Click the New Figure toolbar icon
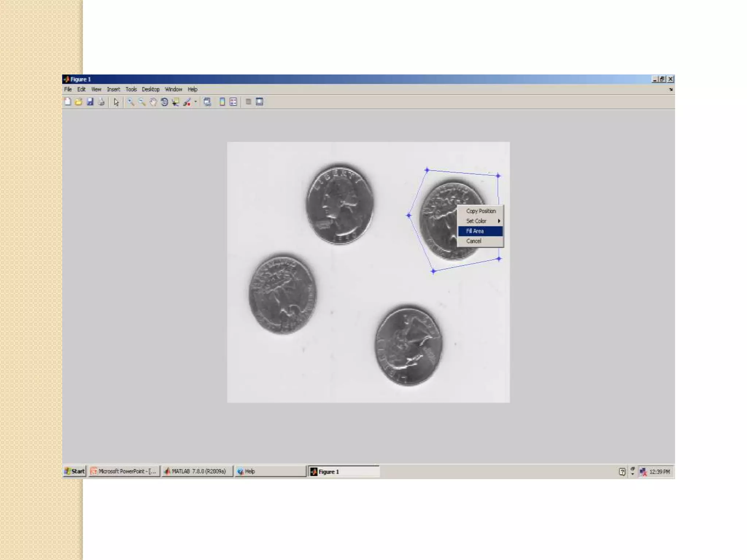The height and width of the screenshot is (560, 747). tap(67, 102)
